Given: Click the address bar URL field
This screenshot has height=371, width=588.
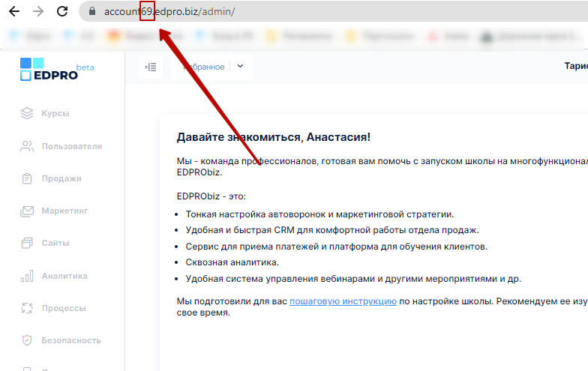Looking at the screenshot, I should (x=333, y=12).
